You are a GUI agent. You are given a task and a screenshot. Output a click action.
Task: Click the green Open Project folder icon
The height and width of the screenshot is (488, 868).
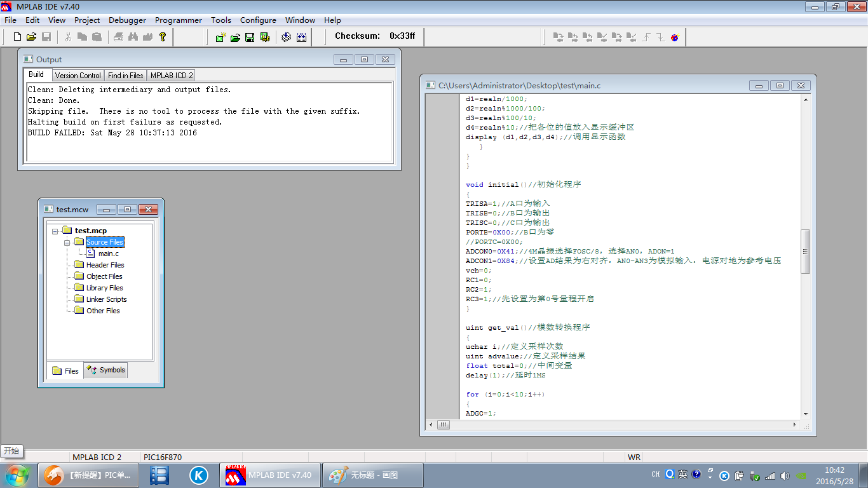tap(235, 37)
